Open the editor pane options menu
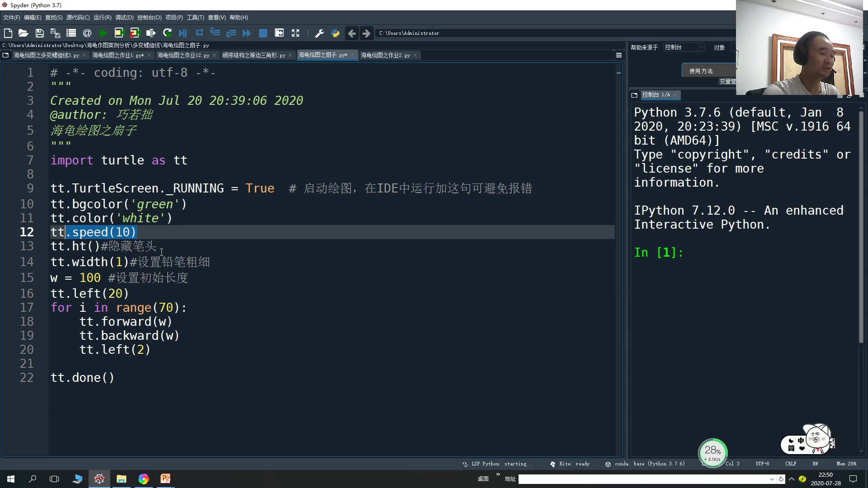This screenshot has width=868, height=488. pos(619,55)
